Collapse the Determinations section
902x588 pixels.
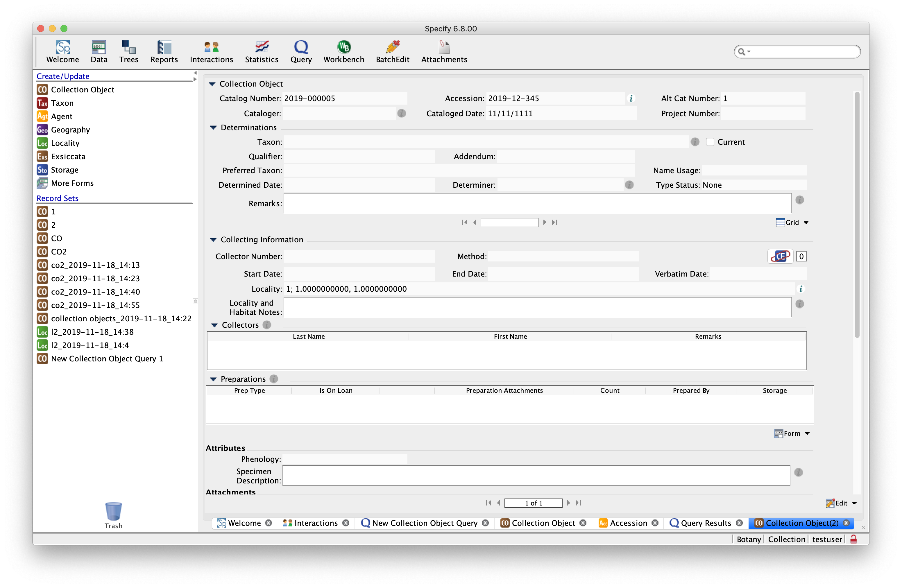[213, 128]
